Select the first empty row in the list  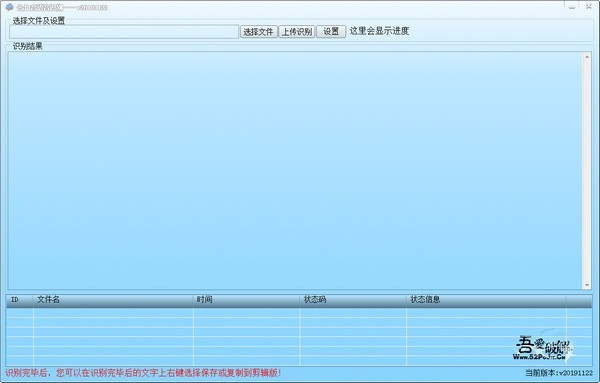pyautogui.click(x=299, y=313)
